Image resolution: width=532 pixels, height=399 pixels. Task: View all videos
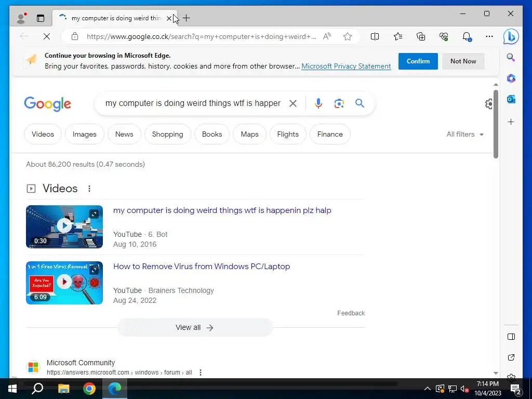coord(195,327)
